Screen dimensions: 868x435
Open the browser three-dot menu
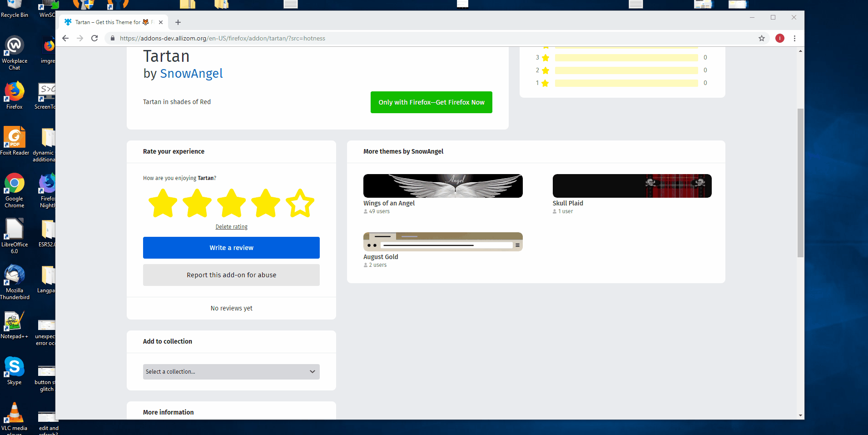794,38
